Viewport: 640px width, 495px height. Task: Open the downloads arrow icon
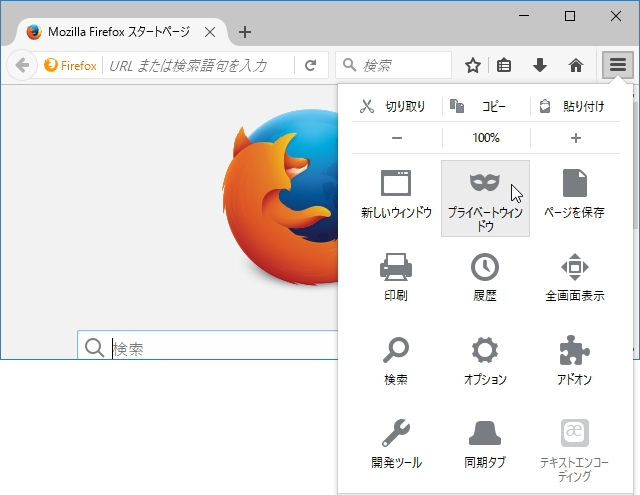[540, 65]
